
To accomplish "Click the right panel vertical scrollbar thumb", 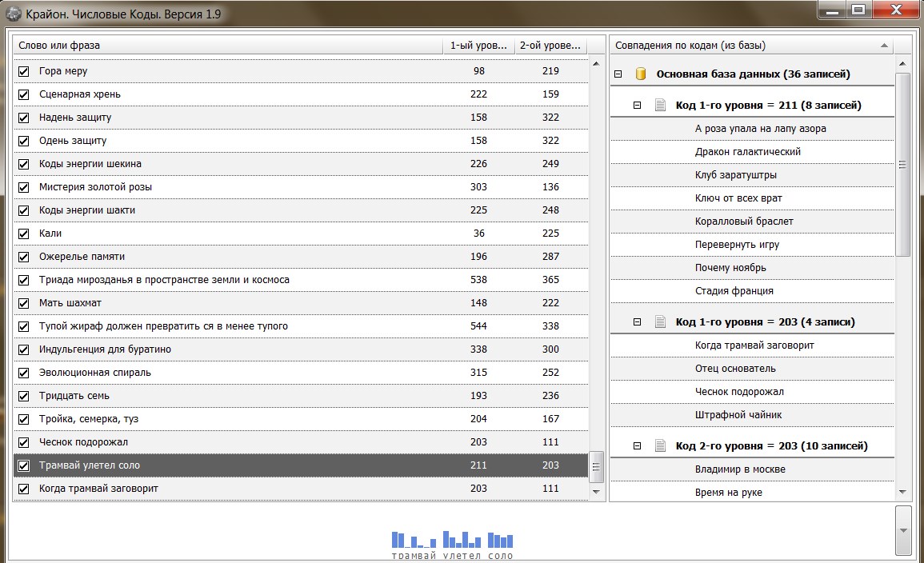I will click(x=902, y=164).
